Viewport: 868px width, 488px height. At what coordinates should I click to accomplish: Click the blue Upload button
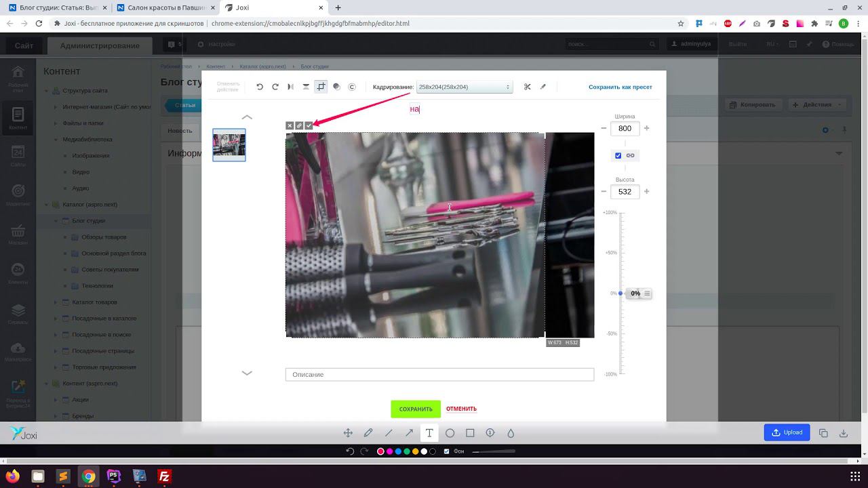[787, 432]
